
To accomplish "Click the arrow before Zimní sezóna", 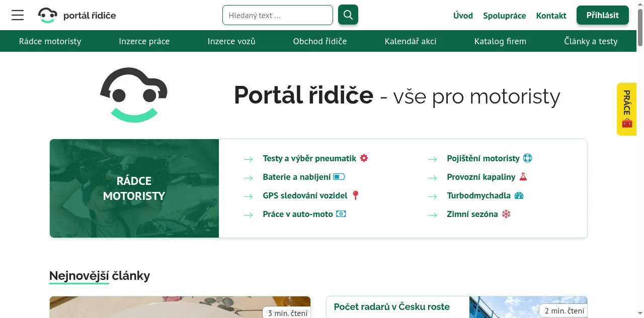I will pos(433,215).
